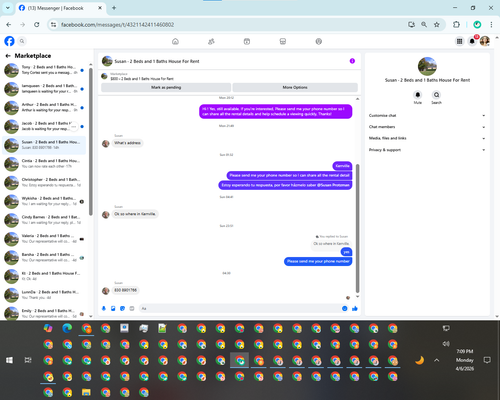The image size is (500, 400).
Task: Attach a photo with the image icon
Action: [x=113, y=308]
